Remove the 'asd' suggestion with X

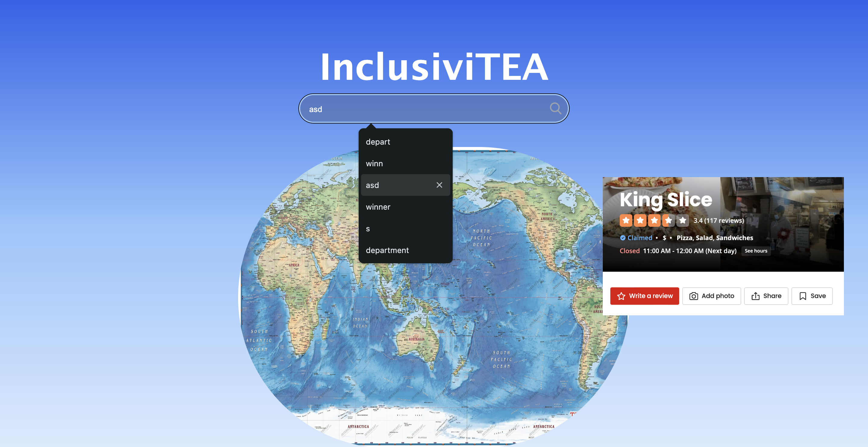pyautogui.click(x=439, y=185)
